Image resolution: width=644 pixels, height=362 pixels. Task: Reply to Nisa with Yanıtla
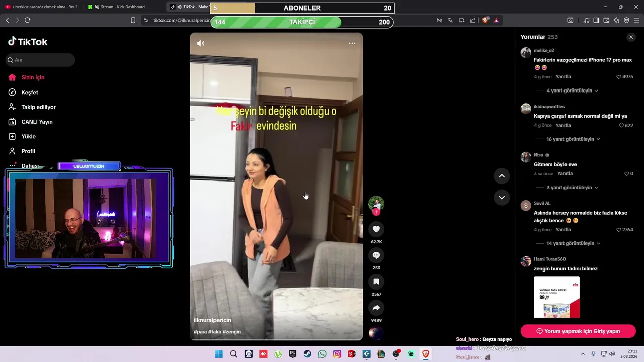[x=565, y=173]
